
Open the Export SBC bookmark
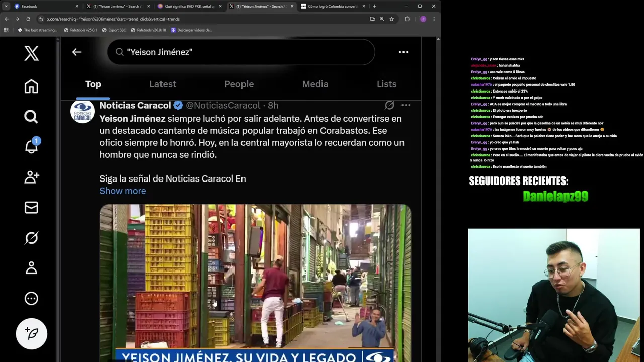114,30
